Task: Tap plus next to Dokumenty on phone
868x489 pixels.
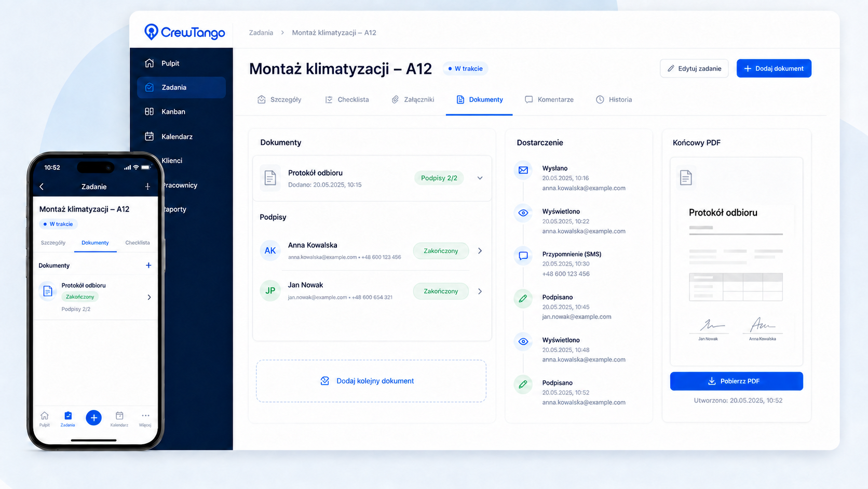Action: coord(148,266)
